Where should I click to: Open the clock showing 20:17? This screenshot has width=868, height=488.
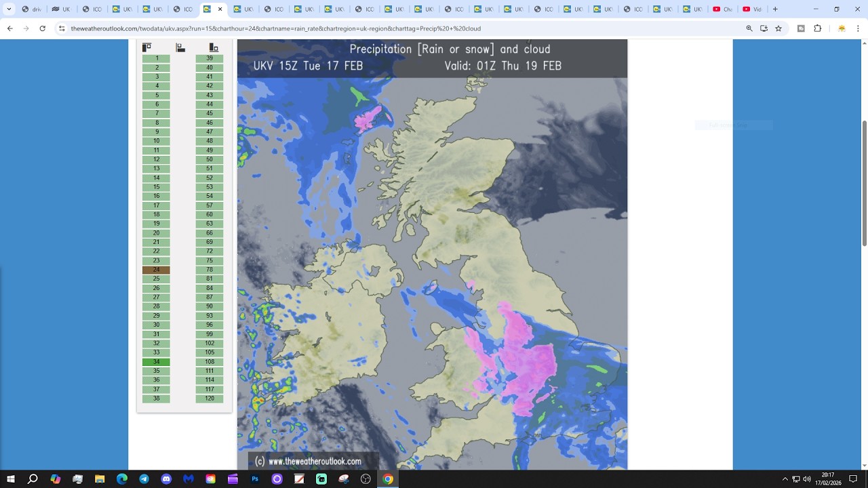click(x=828, y=475)
